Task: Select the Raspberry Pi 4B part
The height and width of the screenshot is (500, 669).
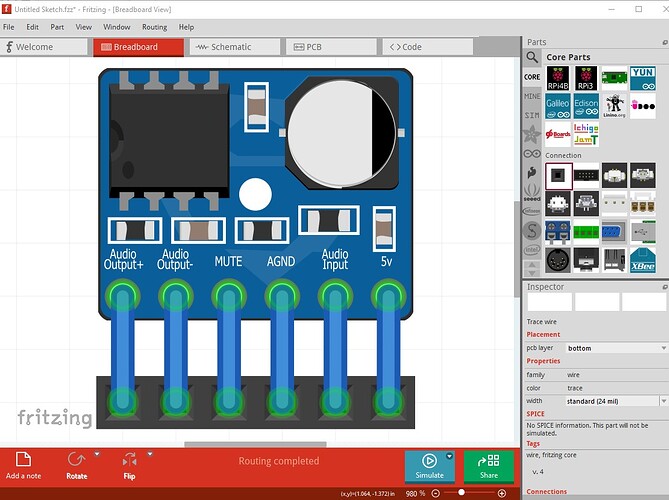Action: coord(557,77)
